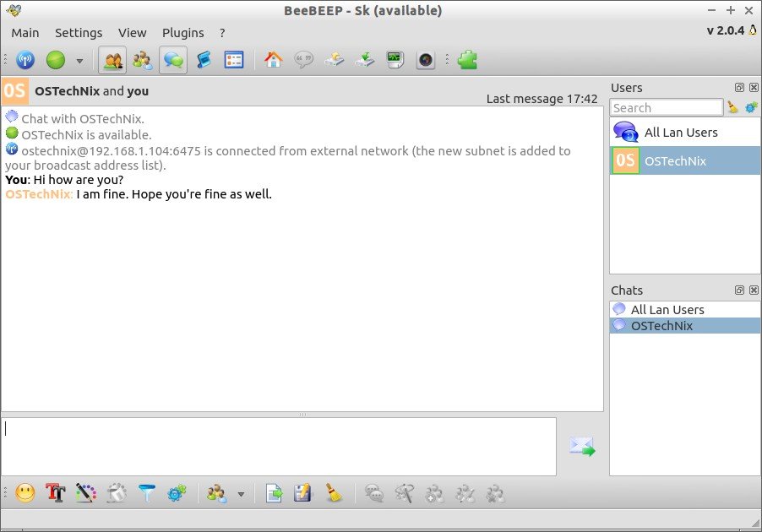Click the blue funnel message filter icon
This screenshot has height=532, width=762.
click(x=147, y=494)
